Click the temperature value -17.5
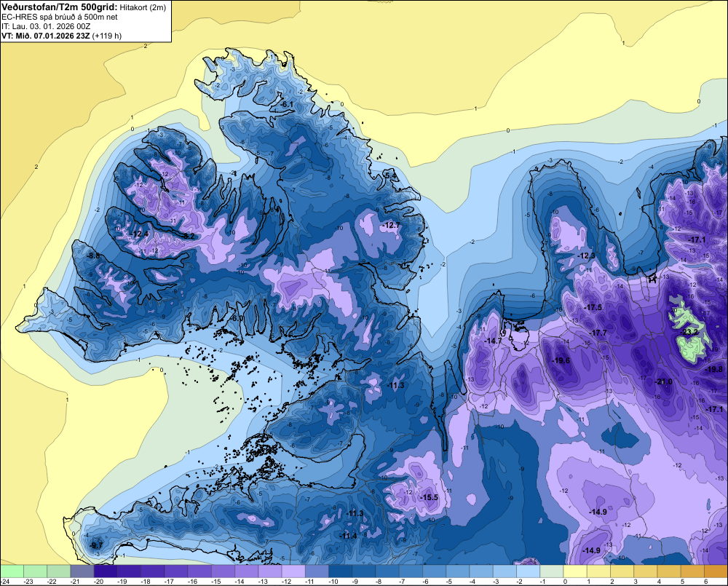 point(593,307)
